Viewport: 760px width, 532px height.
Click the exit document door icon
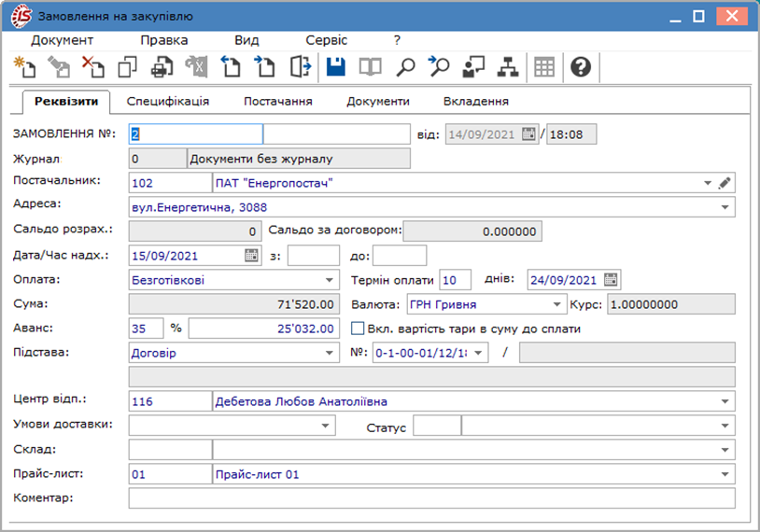(x=301, y=67)
